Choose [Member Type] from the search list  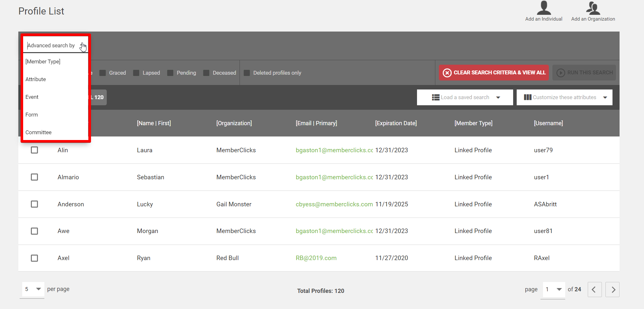coord(55,61)
